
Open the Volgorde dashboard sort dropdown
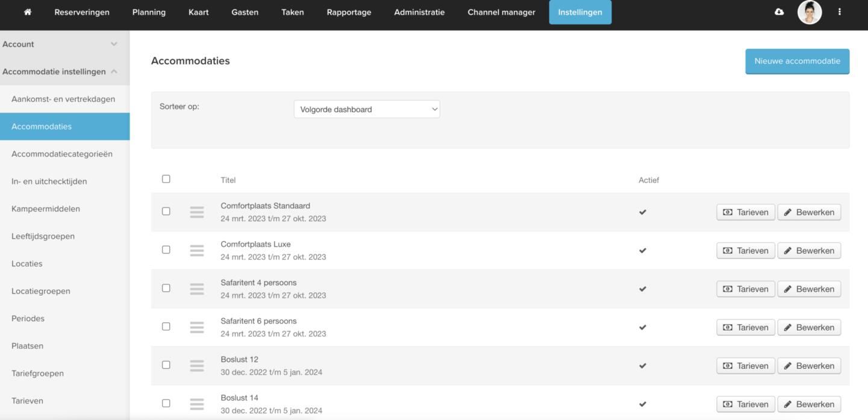coord(367,109)
